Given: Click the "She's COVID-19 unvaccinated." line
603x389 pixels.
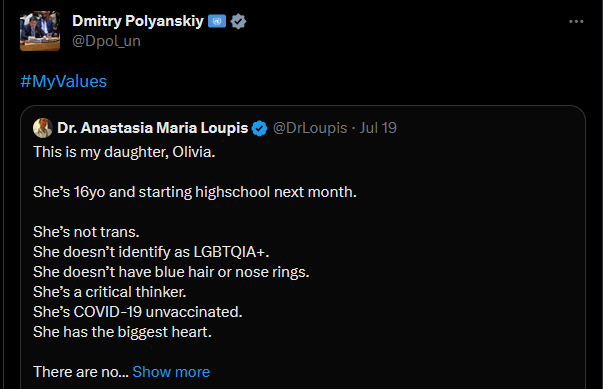Looking at the screenshot, I should click(138, 312).
